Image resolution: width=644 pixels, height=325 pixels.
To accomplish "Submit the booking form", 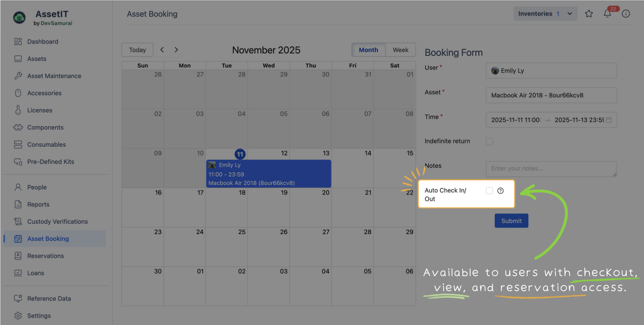I will (511, 221).
